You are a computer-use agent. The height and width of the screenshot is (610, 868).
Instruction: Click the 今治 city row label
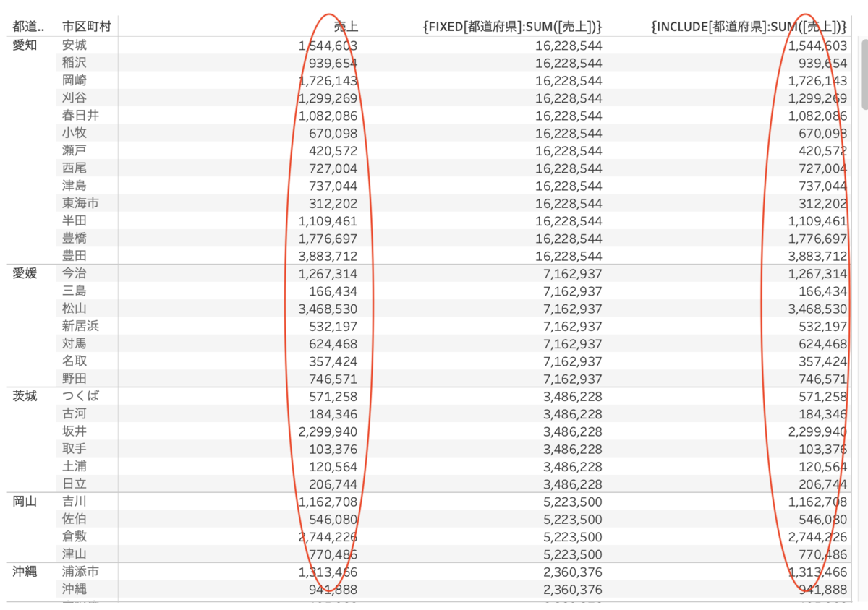click(x=74, y=273)
